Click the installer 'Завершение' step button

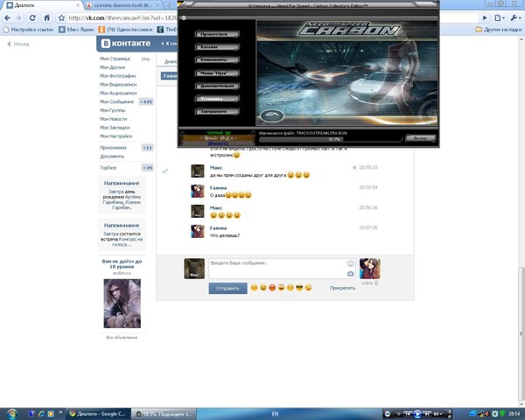217,111
